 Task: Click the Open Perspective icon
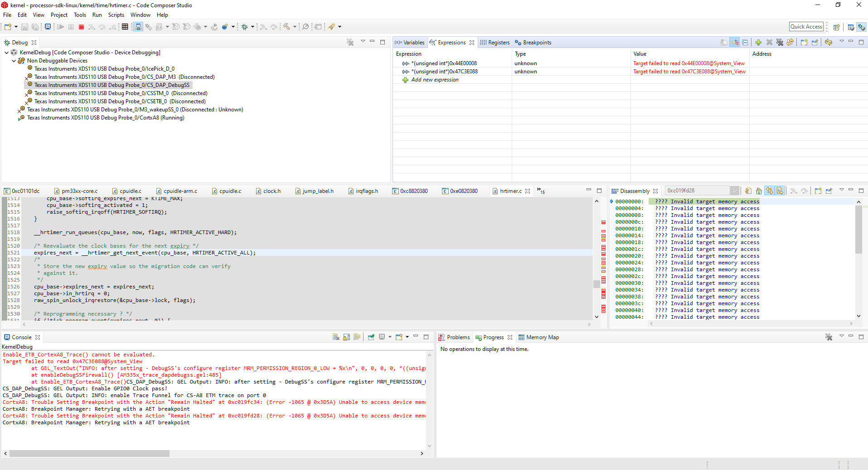coord(837,27)
